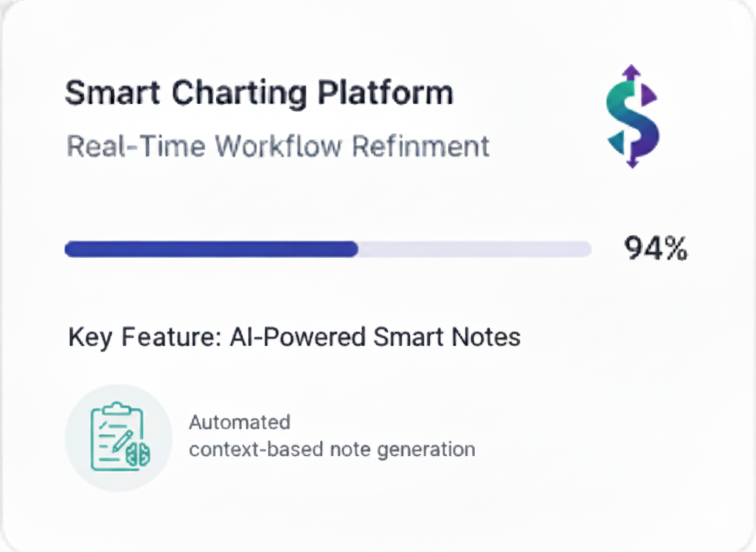Screen dimensions: 756x552
Task: Click the purple right-pointing triangle on the logo
Action: click(x=649, y=96)
